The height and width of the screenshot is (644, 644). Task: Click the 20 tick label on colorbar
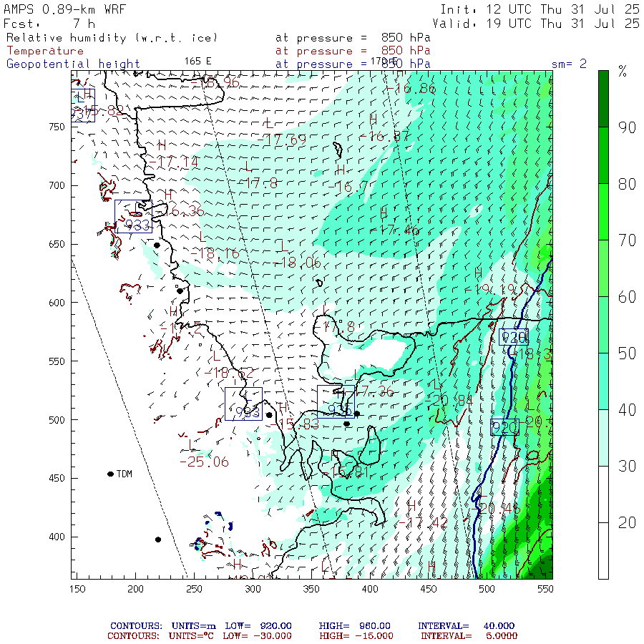[627, 523]
